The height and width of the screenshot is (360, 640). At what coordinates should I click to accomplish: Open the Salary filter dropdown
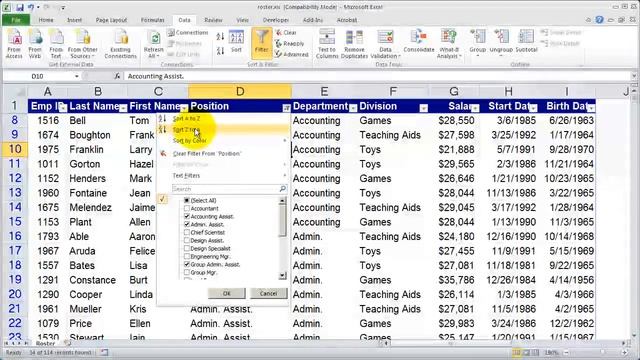(x=475, y=108)
